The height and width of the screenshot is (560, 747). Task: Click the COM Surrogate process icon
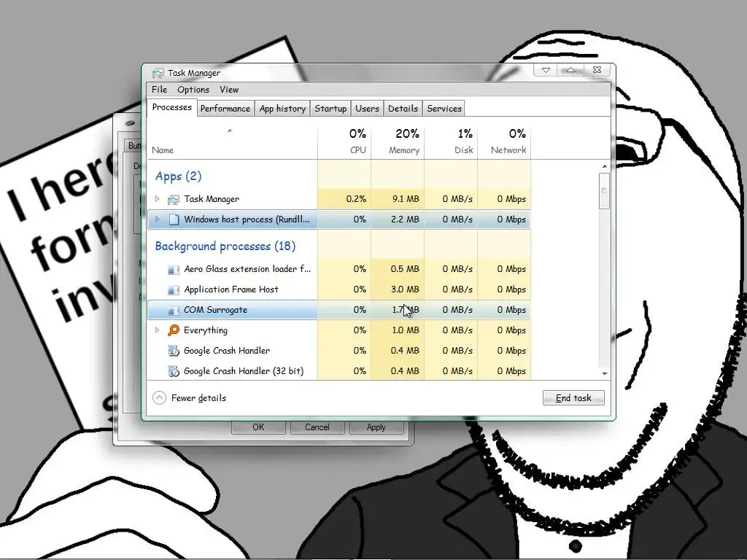(174, 311)
